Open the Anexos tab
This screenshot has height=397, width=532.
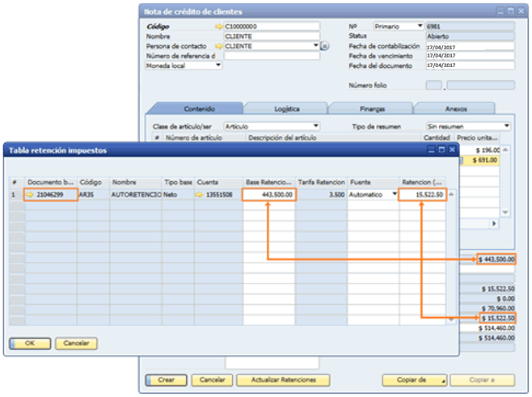tap(455, 108)
